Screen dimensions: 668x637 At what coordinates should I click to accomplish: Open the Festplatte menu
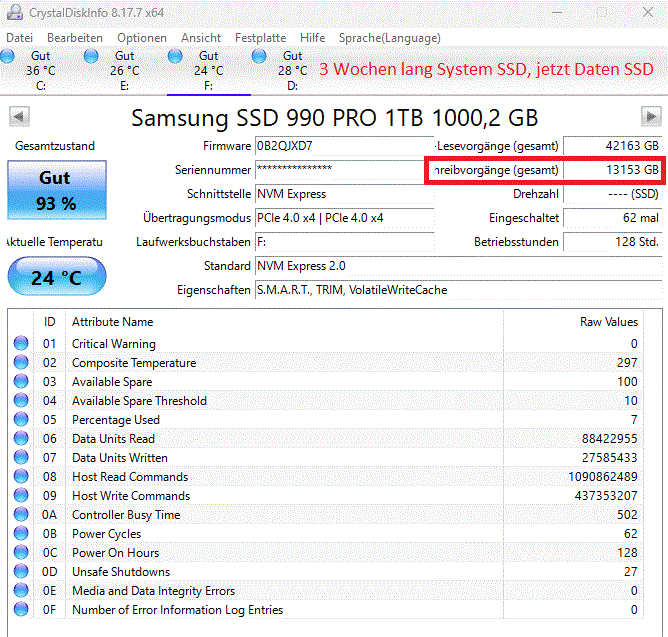(261, 38)
